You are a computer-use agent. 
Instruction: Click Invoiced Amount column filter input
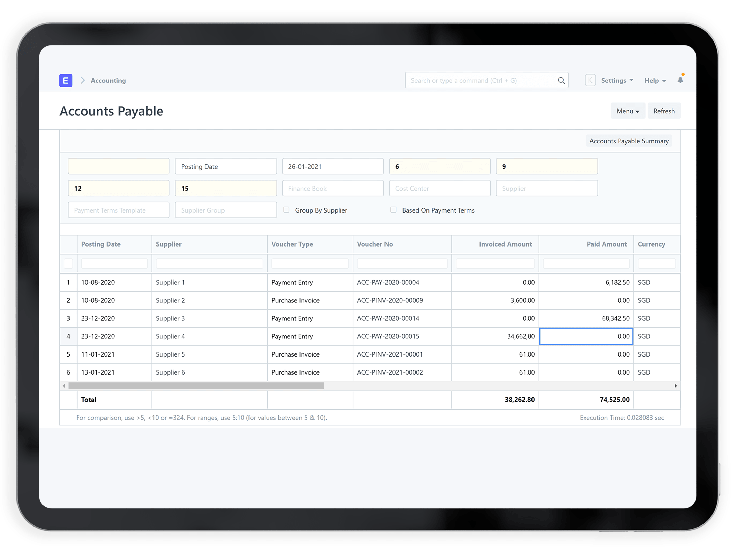click(x=495, y=264)
